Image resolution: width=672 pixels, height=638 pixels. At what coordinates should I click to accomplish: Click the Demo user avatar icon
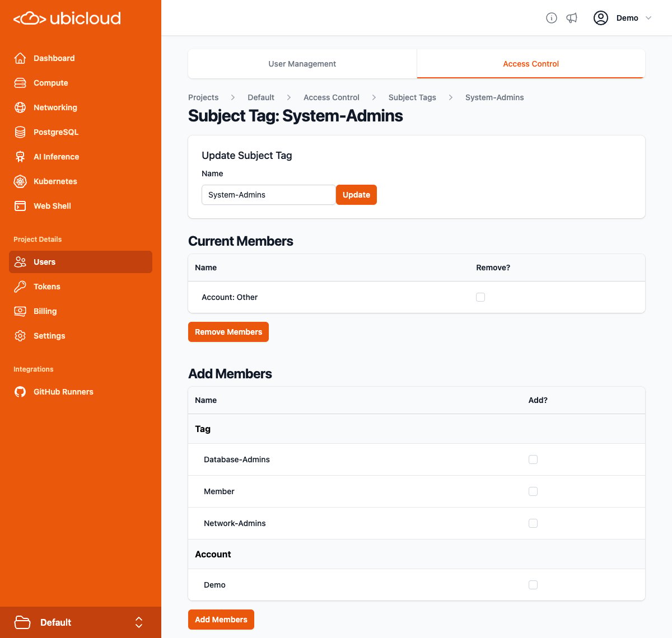pyautogui.click(x=601, y=18)
